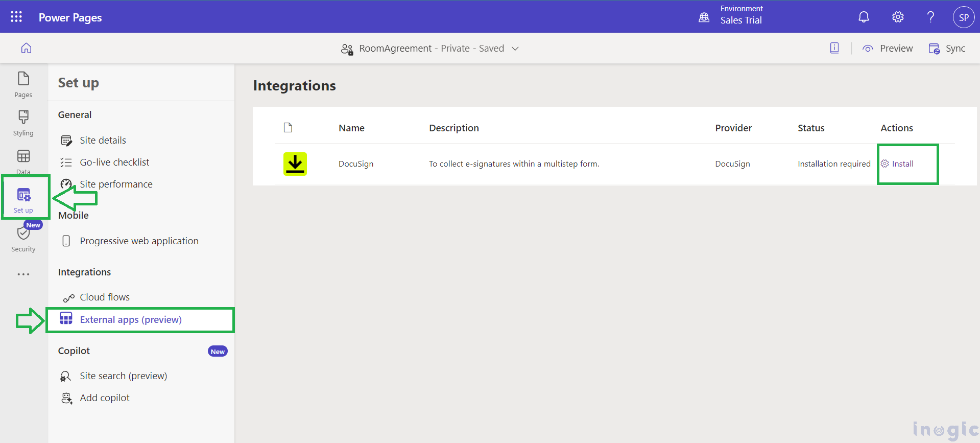Select Site details in Set up
The image size is (980, 443).
[103, 141]
